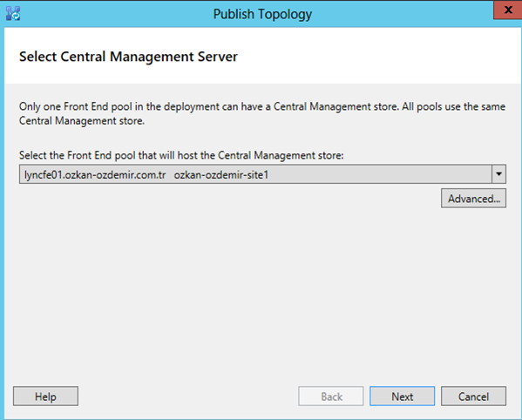Click the Help button
This screenshot has width=522, height=420.
coord(45,396)
